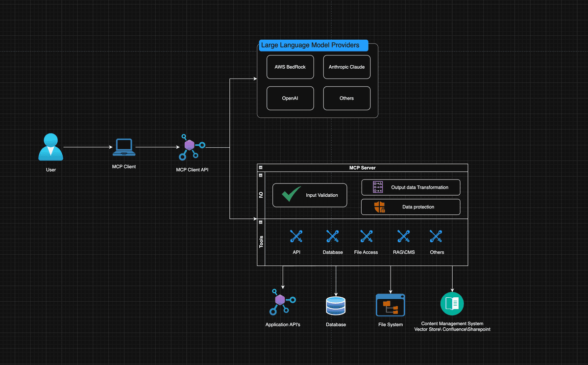Image resolution: width=588 pixels, height=365 pixels.
Task: Select the File System window icon
Action: (391, 305)
